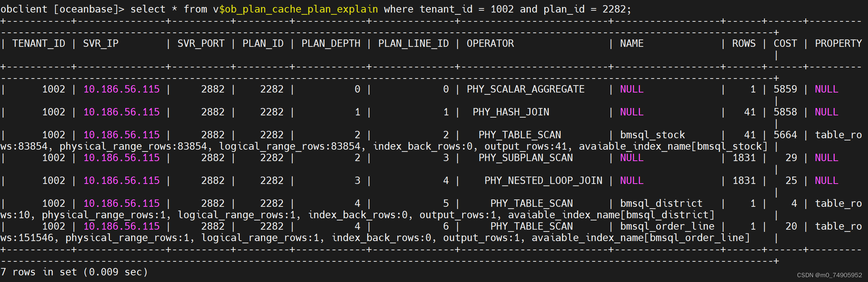The width and height of the screenshot is (868, 282).
Task: Click the PROPERTY column header
Action: coord(838,43)
